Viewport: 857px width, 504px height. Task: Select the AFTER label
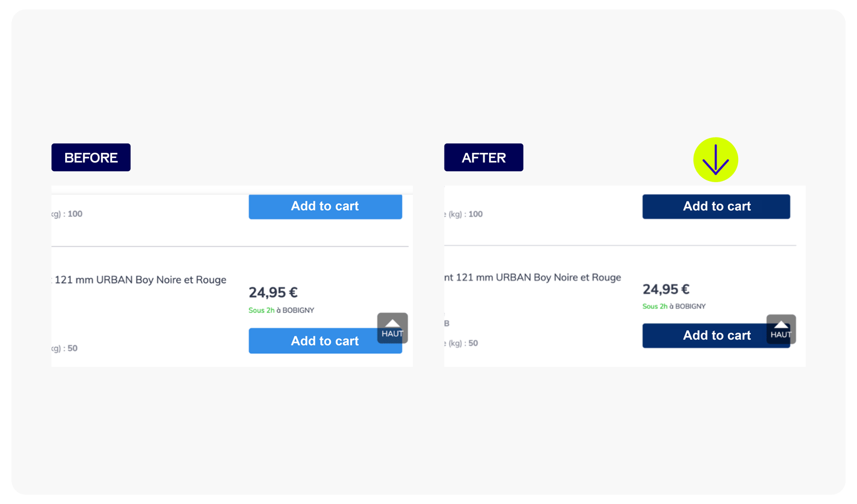click(484, 158)
